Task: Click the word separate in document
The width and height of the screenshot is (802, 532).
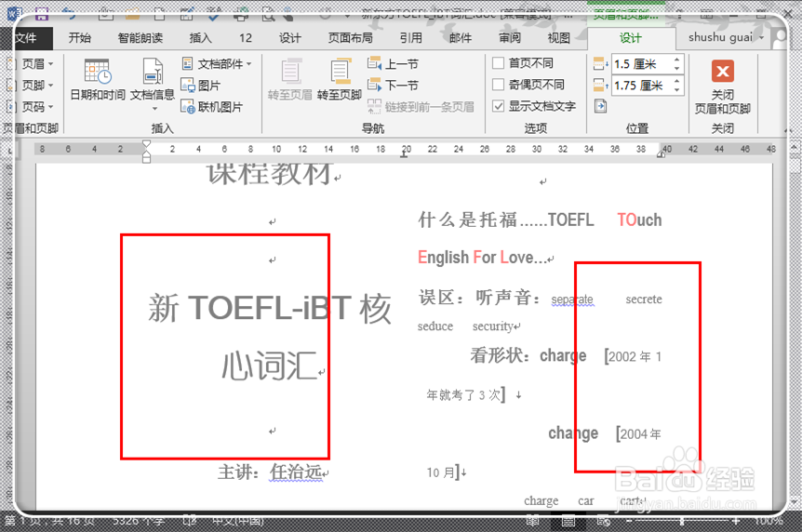Action: (x=572, y=299)
